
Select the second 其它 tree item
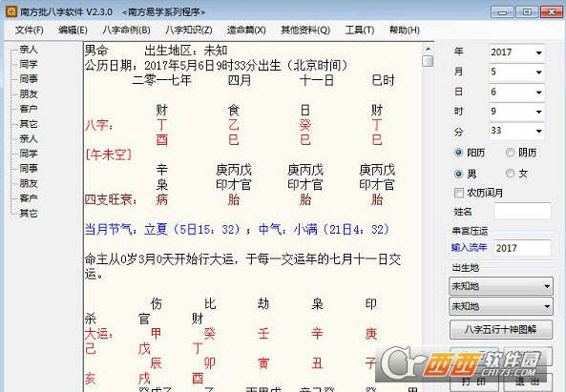tap(29, 214)
